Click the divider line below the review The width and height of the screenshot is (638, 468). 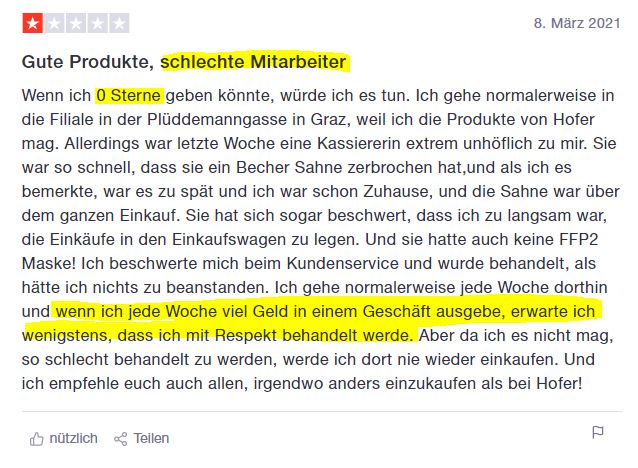(322, 411)
